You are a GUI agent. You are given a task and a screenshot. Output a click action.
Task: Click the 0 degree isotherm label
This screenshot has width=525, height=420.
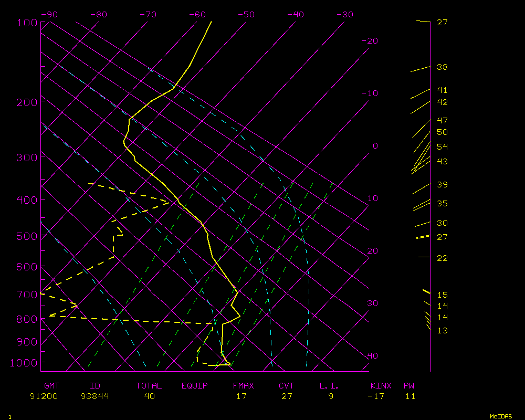coord(375,146)
